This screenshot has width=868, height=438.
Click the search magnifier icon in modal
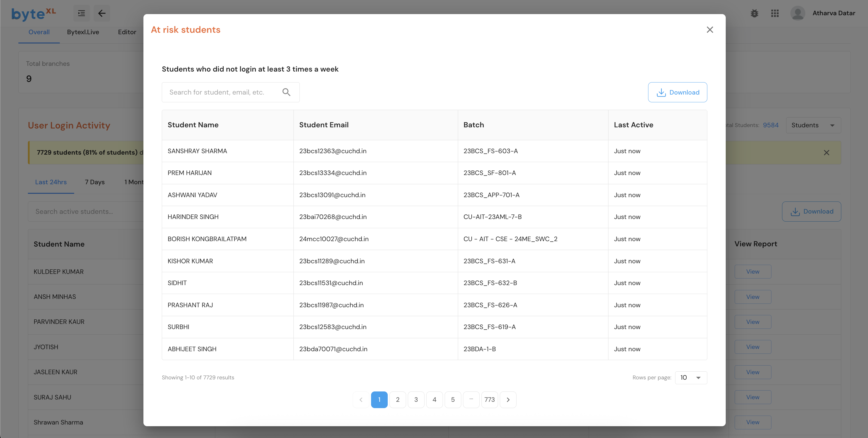286,92
